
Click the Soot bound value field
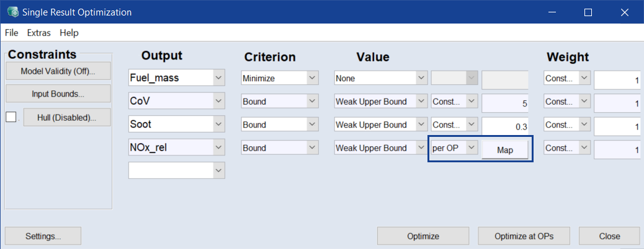(505, 126)
